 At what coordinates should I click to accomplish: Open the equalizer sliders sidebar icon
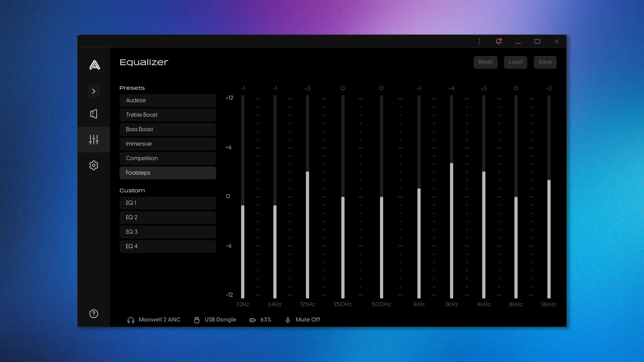click(x=94, y=140)
